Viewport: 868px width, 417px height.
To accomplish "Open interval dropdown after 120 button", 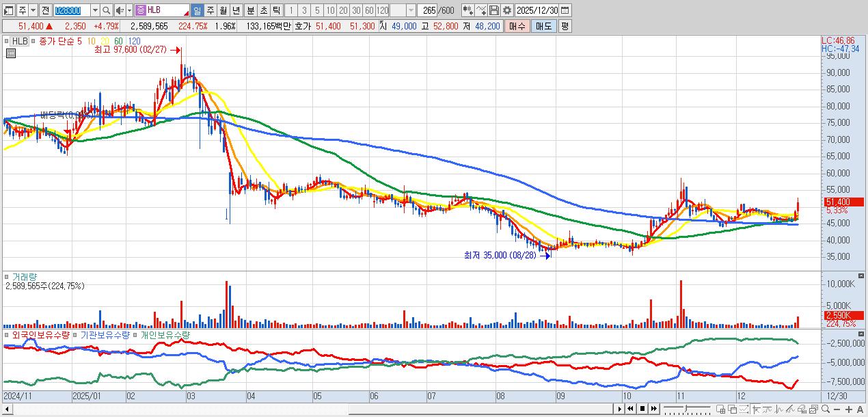I will click(x=411, y=10).
